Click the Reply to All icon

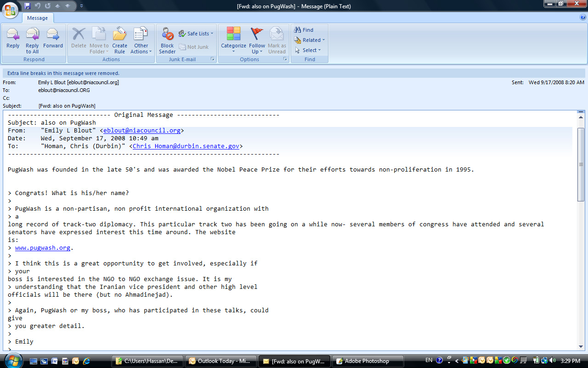coord(32,34)
